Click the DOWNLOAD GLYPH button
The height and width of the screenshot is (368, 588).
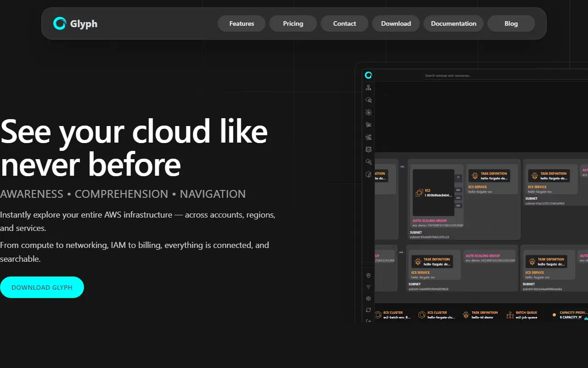click(x=42, y=287)
